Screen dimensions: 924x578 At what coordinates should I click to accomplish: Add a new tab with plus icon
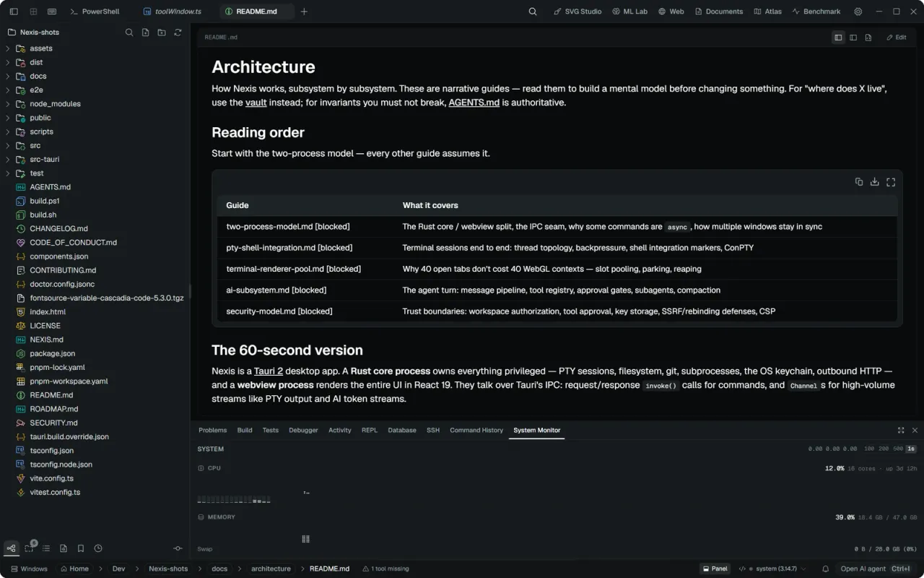click(x=304, y=12)
